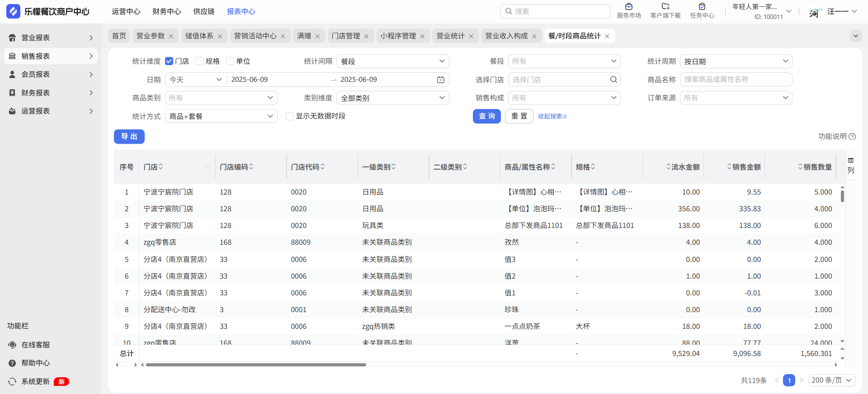Check the 规格 dimension checkbox
The width and height of the screenshot is (868, 394).
199,61
